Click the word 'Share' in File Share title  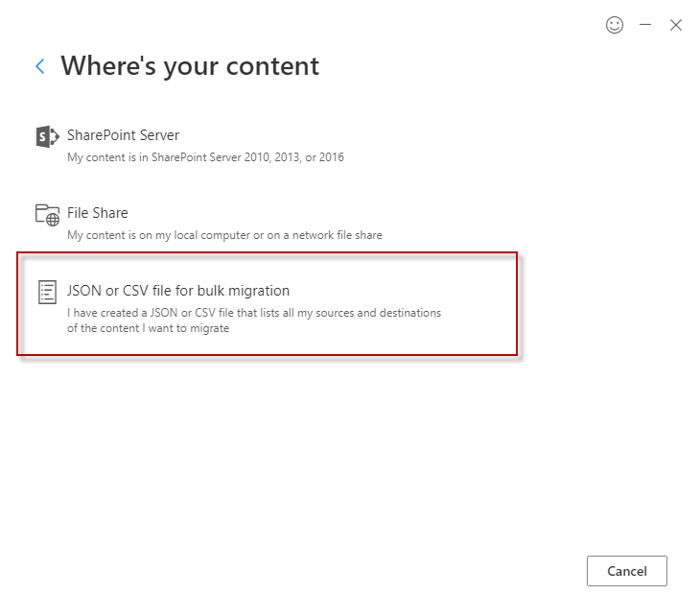[x=110, y=213]
